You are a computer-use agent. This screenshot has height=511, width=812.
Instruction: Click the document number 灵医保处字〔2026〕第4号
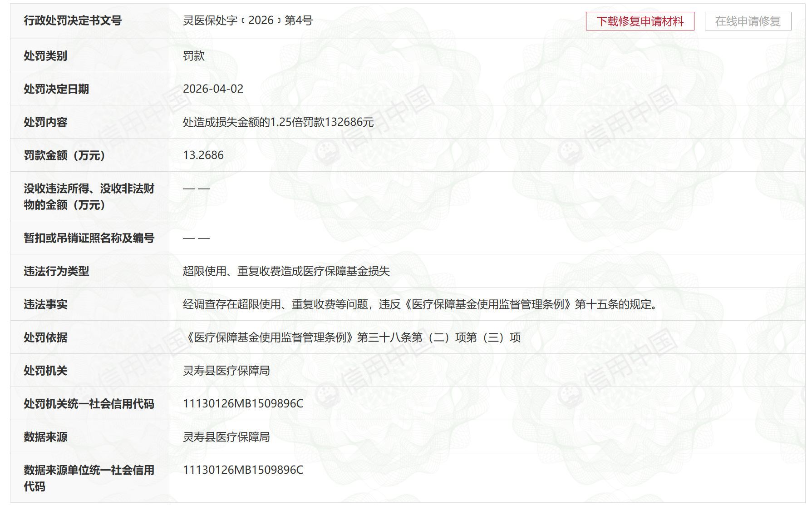(247, 20)
